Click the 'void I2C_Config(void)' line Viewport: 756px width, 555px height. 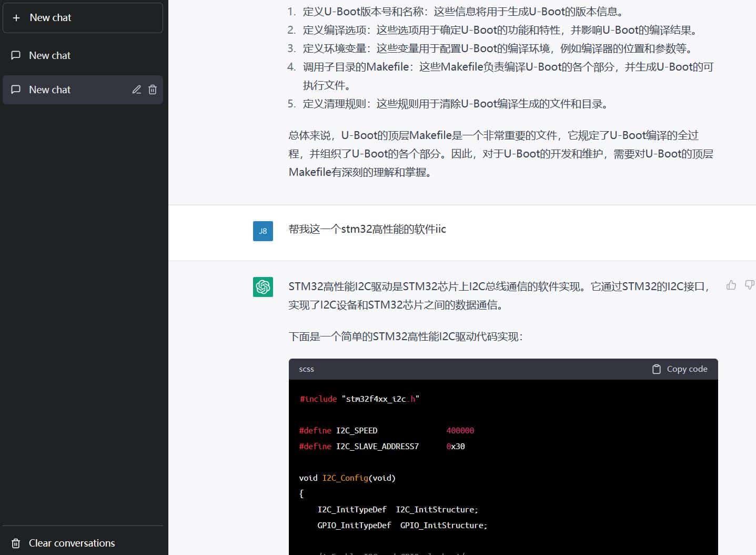[347, 478]
